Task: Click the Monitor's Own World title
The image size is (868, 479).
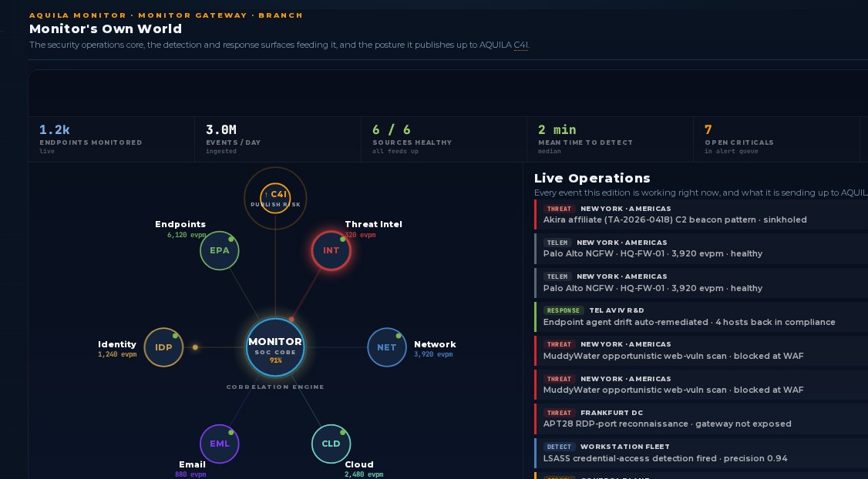Action: (106, 28)
